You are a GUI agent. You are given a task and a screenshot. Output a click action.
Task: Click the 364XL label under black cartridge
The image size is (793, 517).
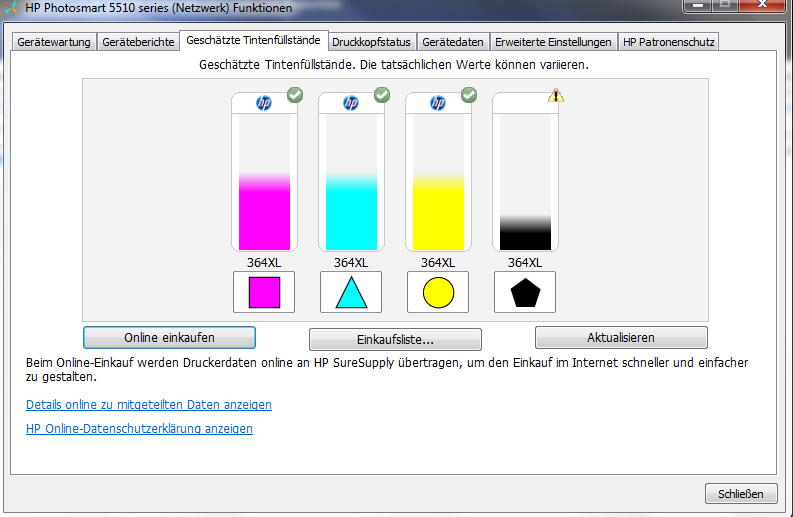click(x=525, y=263)
